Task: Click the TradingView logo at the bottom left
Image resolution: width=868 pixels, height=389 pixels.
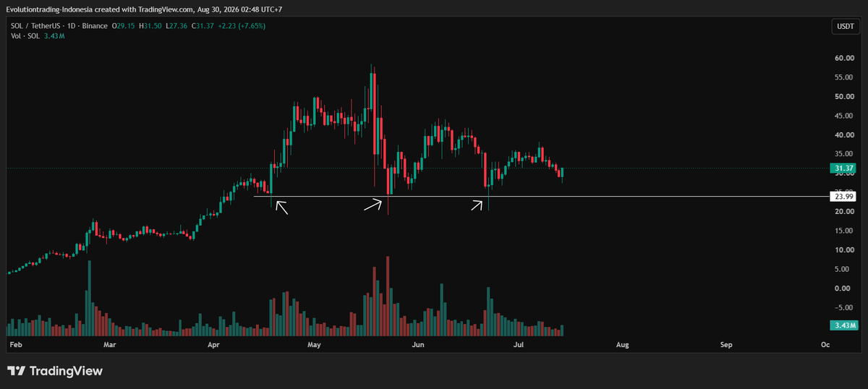Action: tap(55, 371)
